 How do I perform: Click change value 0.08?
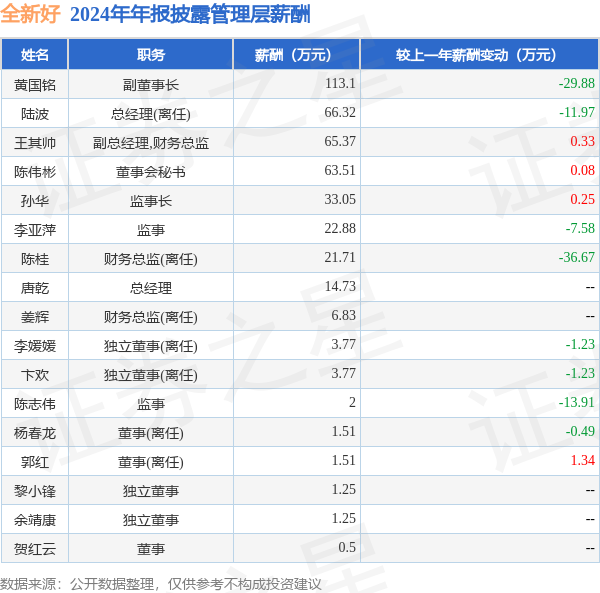point(582,171)
